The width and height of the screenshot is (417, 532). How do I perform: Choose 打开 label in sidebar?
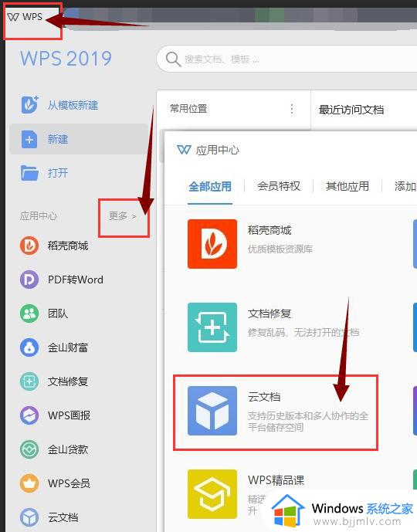[x=58, y=173]
